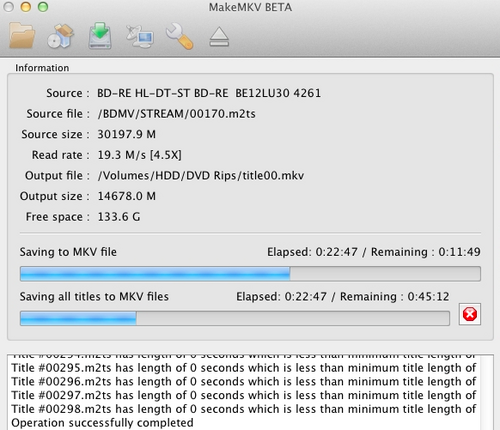Click the 'Saving to MKV file' label
This screenshot has width=500, height=430.
point(68,252)
